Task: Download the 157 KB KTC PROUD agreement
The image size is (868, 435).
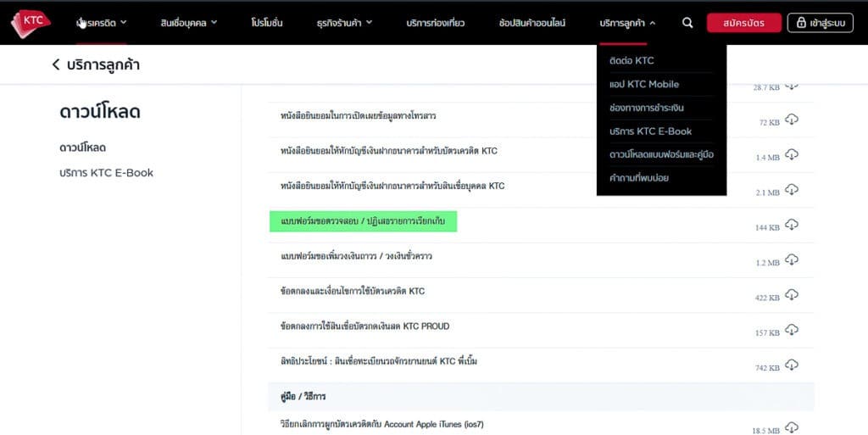Action: tap(792, 330)
